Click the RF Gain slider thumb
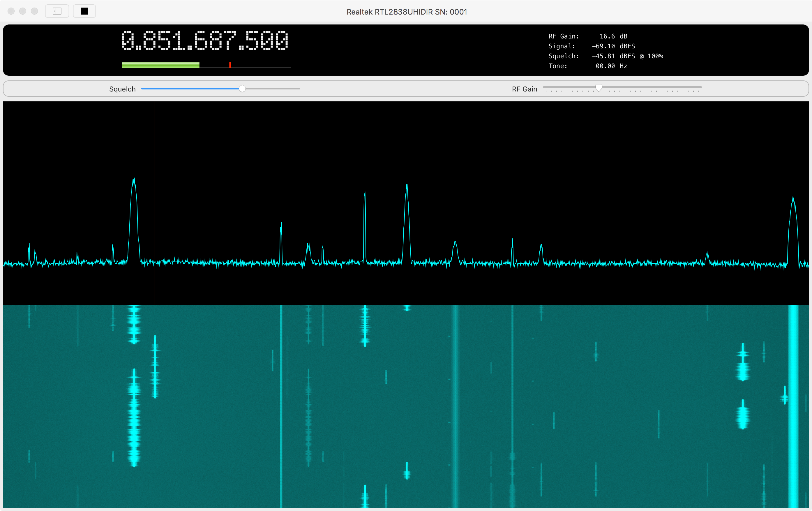Viewport: 812px width, 511px height. coord(599,88)
